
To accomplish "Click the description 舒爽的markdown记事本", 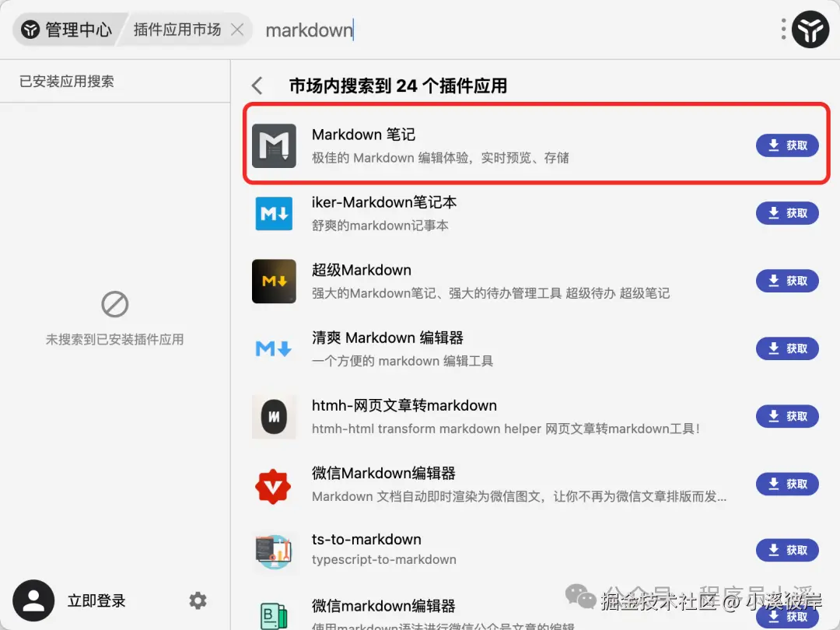I will (380, 226).
